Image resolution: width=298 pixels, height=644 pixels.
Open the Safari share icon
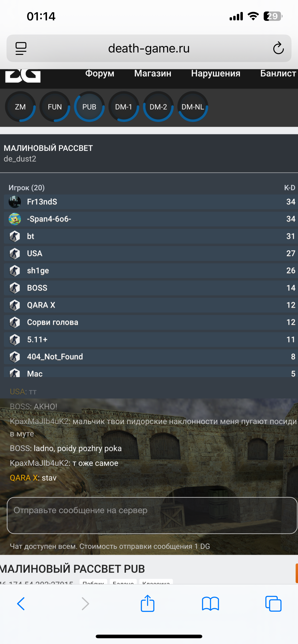coord(148,603)
